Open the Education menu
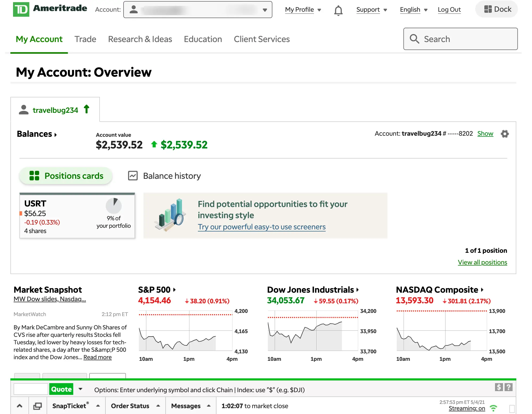Image resolution: width=532 pixels, height=414 pixels. [x=203, y=39]
